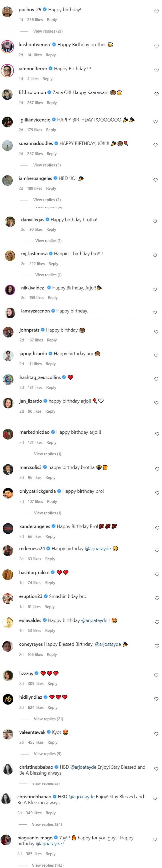162x868 pixels.
Task: Open @arjoatayde mention in mdemesa24's comment
Action: [x=98, y=549]
